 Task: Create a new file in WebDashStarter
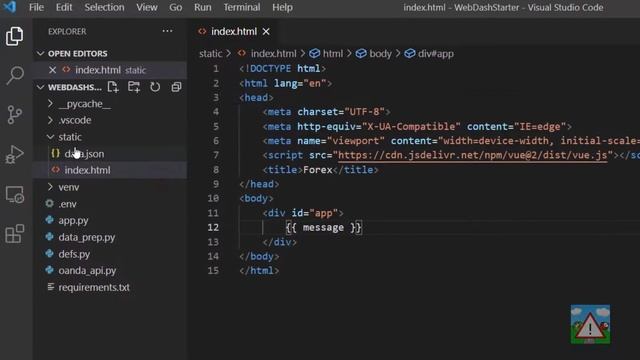(113, 87)
